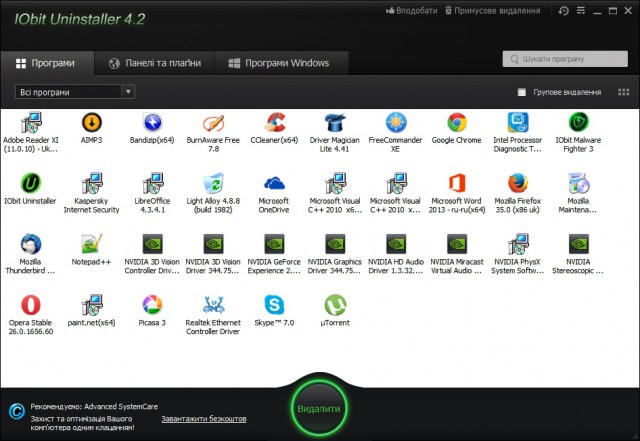640x441 pixels.
Task: Click the Advanced SystemCare logo icon
Action: tap(17, 411)
